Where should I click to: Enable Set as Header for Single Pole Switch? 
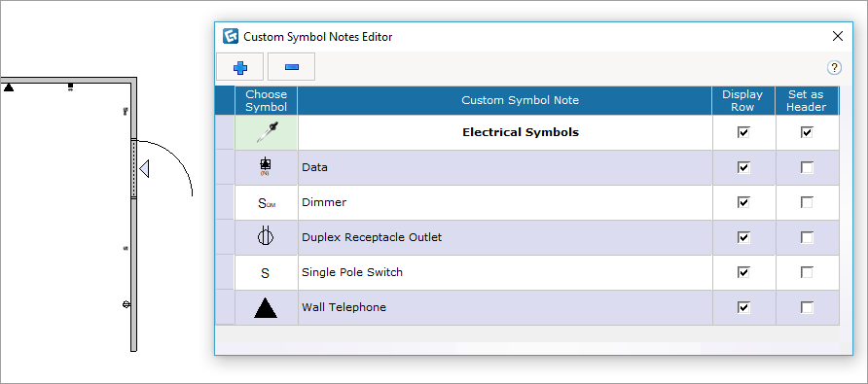807,272
